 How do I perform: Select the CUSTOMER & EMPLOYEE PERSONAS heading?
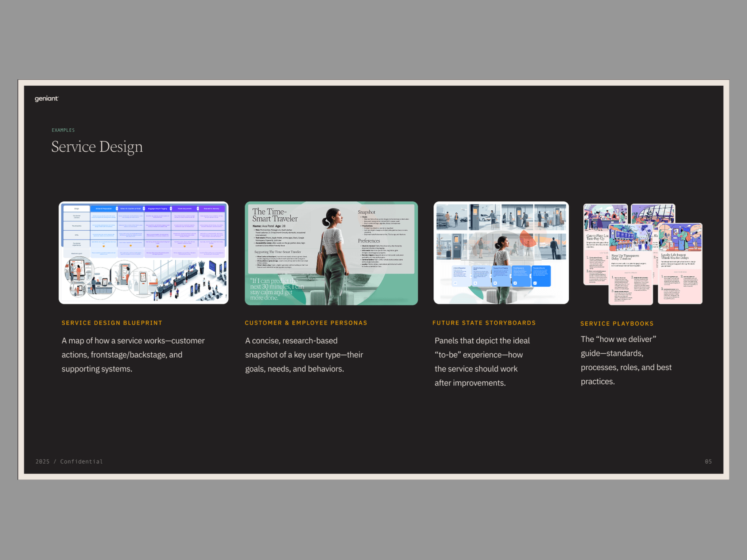(x=306, y=323)
